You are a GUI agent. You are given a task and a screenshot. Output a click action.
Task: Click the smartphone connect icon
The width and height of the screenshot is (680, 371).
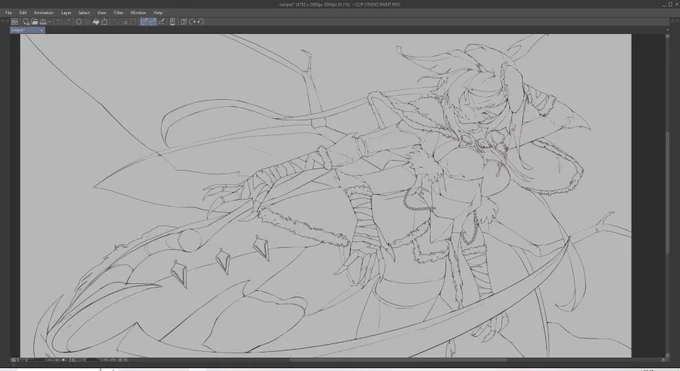pyautogui.click(x=173, y=22)
